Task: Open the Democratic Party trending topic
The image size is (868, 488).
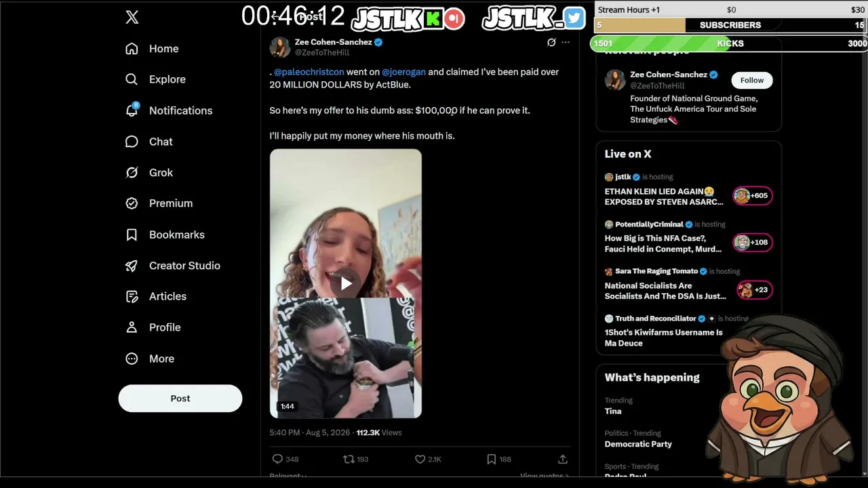Action: point(638,444)
